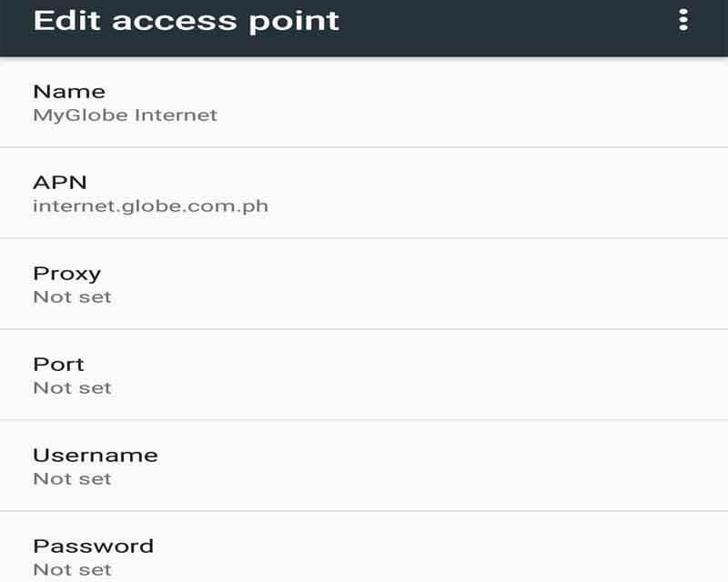Click the APN label text
Screen dimensions: 728x582
click(x=60, y=183)
